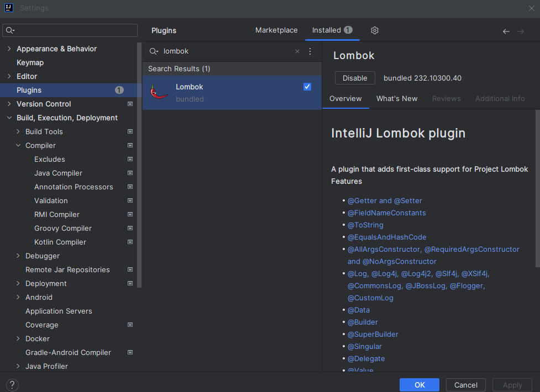Open the Reviews tab
The width and height of the screenshot is (540, 392).
(x=447, y=99)
